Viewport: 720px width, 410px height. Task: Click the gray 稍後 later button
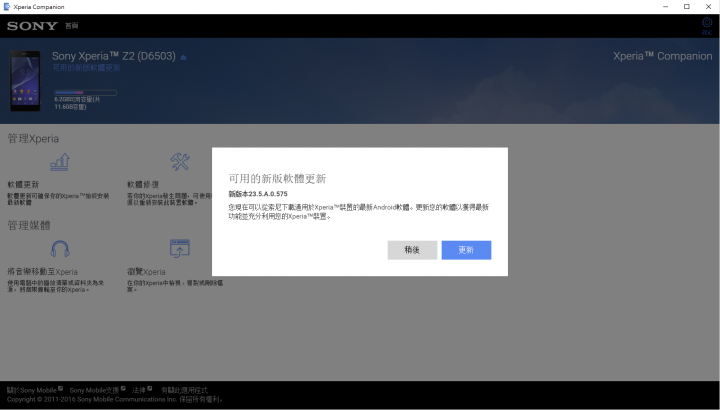(412, 250)
